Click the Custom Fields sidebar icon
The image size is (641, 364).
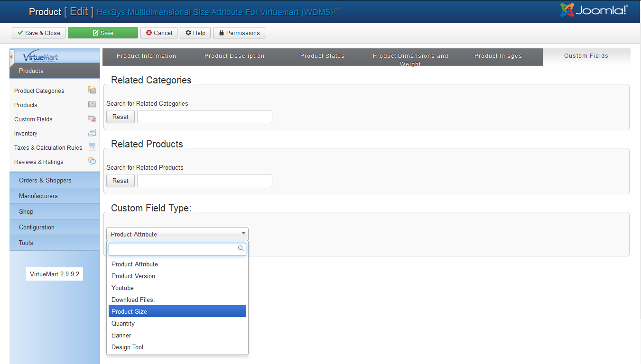[92, 119]
